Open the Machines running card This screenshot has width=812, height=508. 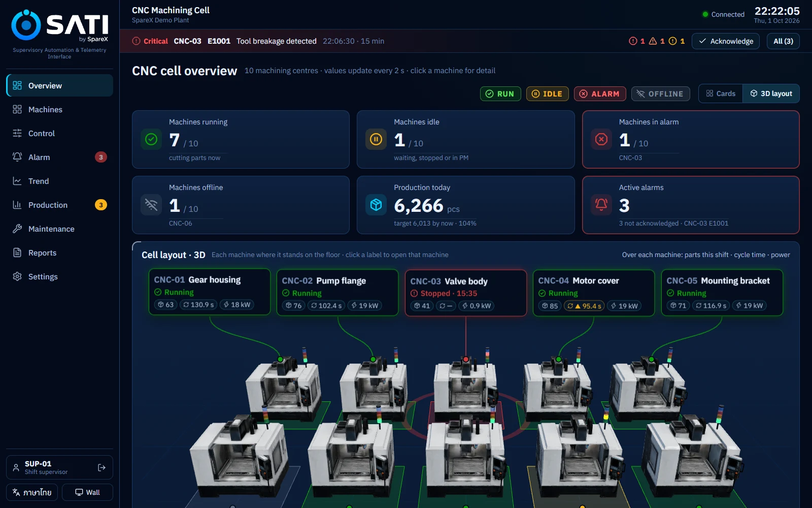pyautogui.click(x=241, y=139)
